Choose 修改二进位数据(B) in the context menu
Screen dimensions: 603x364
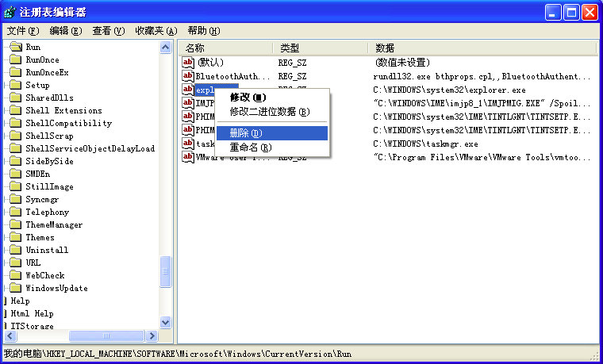(x=271, y=112)
